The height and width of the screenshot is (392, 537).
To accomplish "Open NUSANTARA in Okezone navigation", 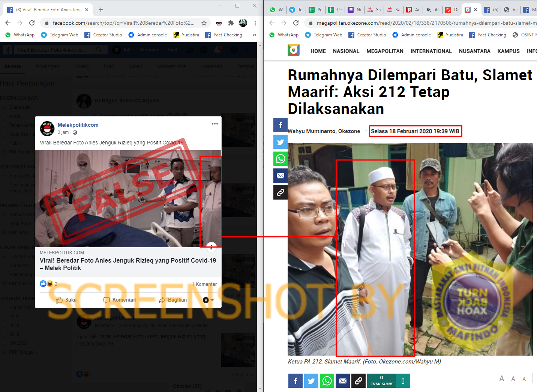I will pyautogui.click(x=474, y=51).
